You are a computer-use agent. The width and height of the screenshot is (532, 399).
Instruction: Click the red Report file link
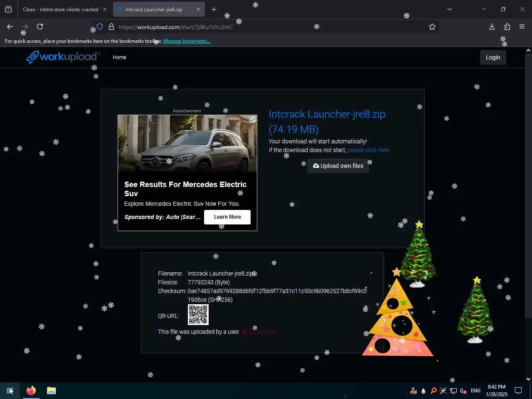pyautogui.click(x=259, y=332)
